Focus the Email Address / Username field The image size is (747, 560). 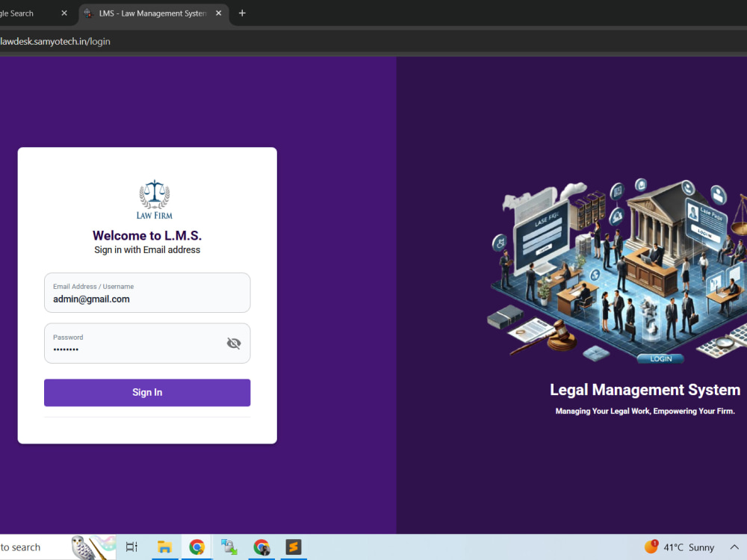[147, 293]
